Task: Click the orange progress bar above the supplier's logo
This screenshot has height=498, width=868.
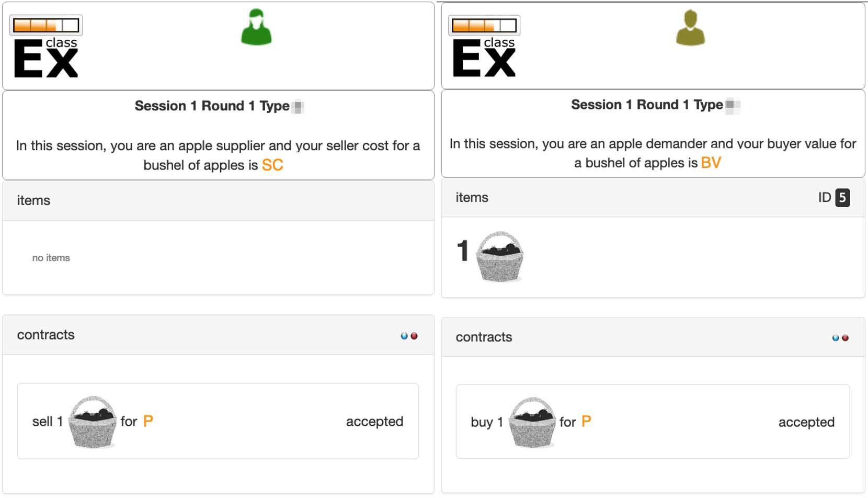Action: click(46, 25)
